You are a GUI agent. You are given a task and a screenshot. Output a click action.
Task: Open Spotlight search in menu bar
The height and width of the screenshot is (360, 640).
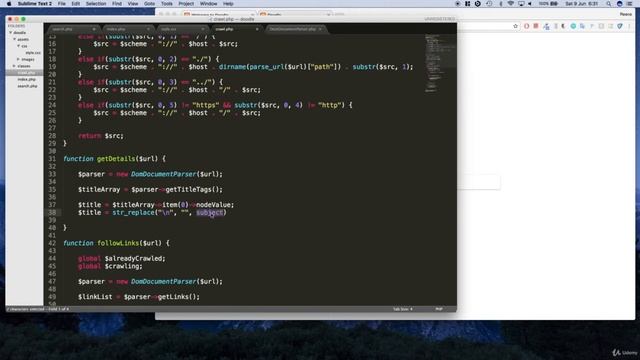[609, 4]
